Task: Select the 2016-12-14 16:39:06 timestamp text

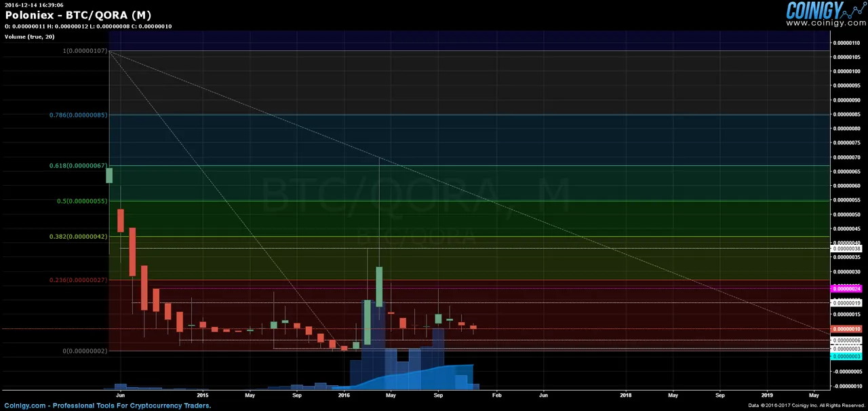Action: coord(34,5)
